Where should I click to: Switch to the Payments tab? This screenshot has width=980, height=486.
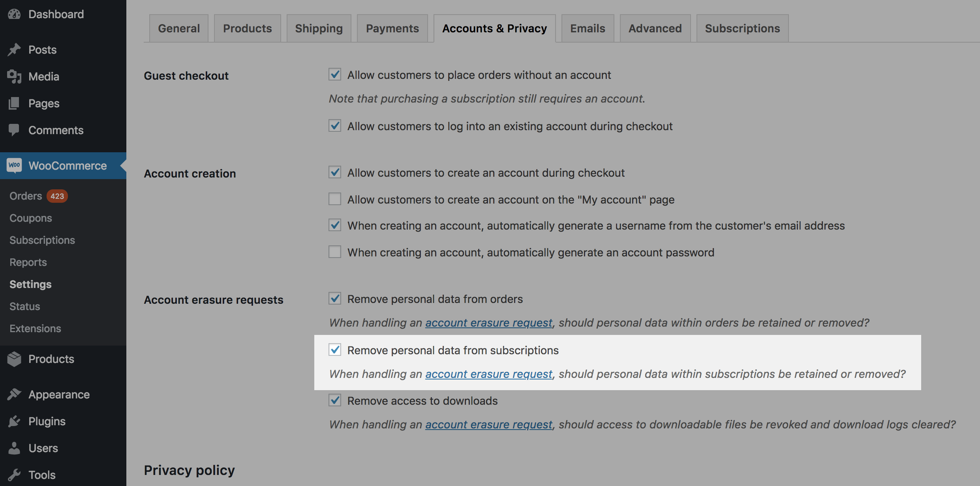[x=392, y=28]
